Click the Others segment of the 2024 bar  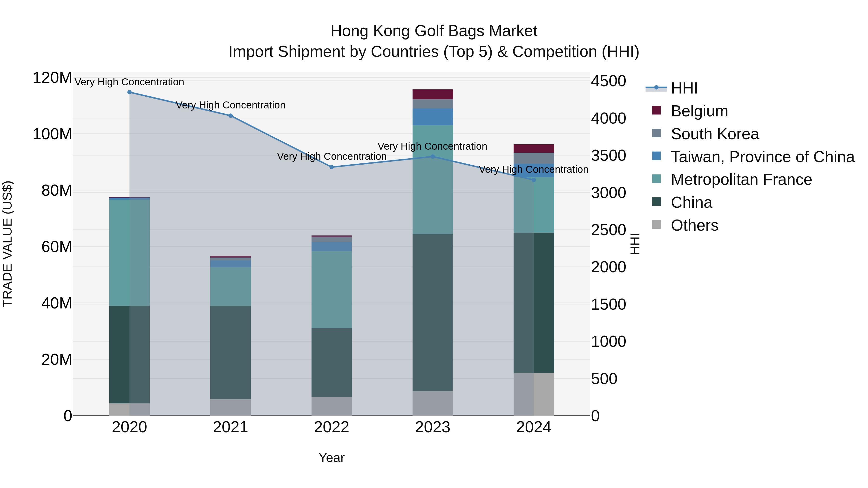point(534,394)
